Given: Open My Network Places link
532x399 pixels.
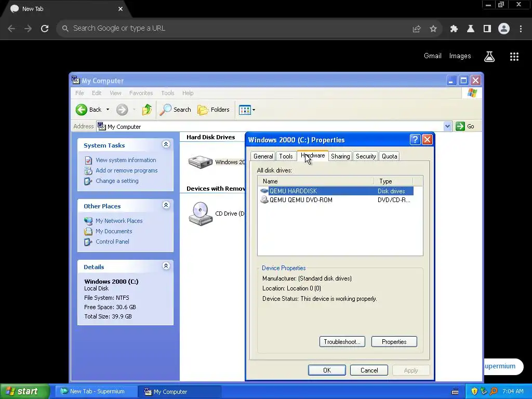Looking at the screenshot, I should click(x=119, y=221).
